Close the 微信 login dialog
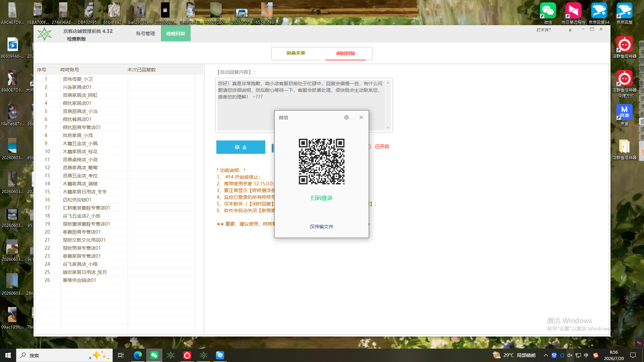Screen dimensions: 644x362 pyautogui.click(x=361, y=117)
